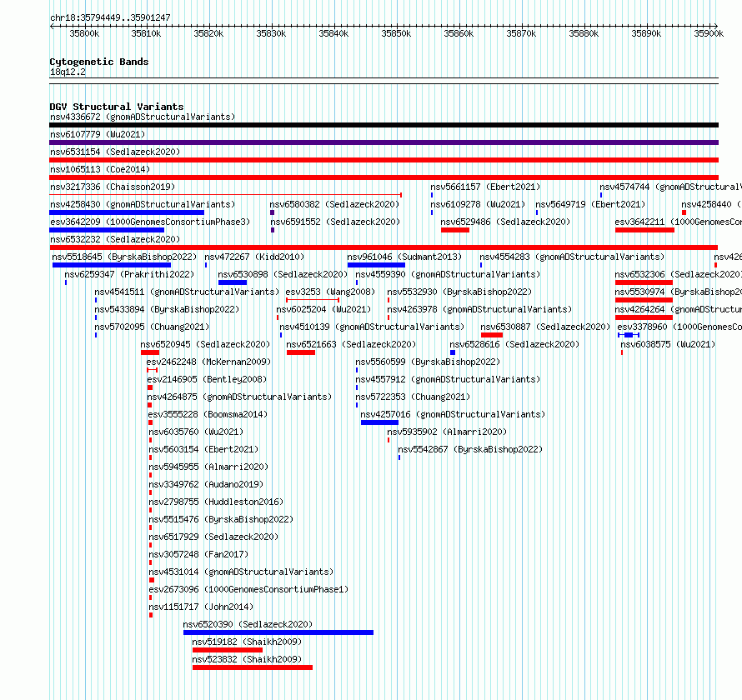The image size is (742, 700).
Task: Open nsv3217336 (Chaisson2019) variant
Action: tap(113, 187)
